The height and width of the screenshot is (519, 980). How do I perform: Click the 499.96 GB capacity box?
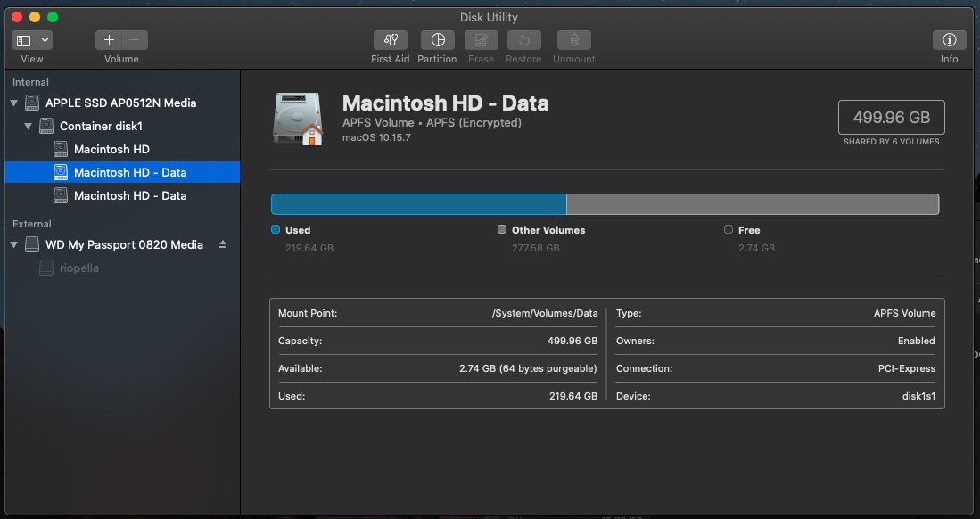tap(891, 118)
